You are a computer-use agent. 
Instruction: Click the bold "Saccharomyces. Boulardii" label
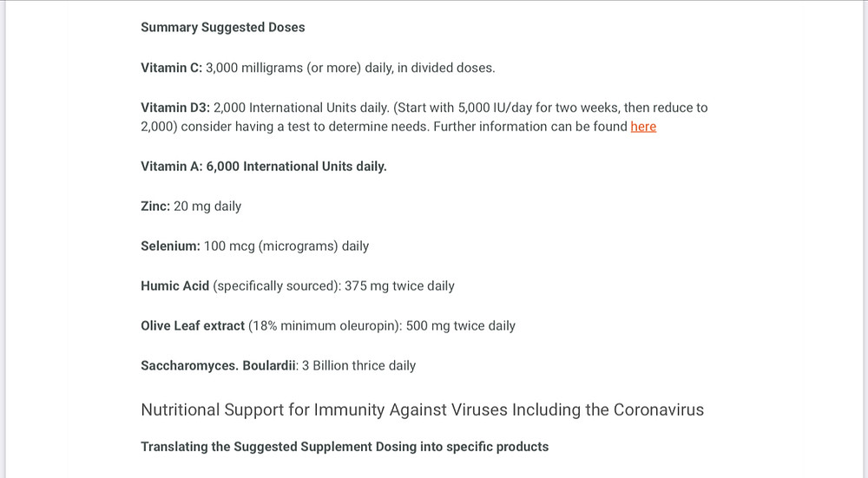pos(218,366)
